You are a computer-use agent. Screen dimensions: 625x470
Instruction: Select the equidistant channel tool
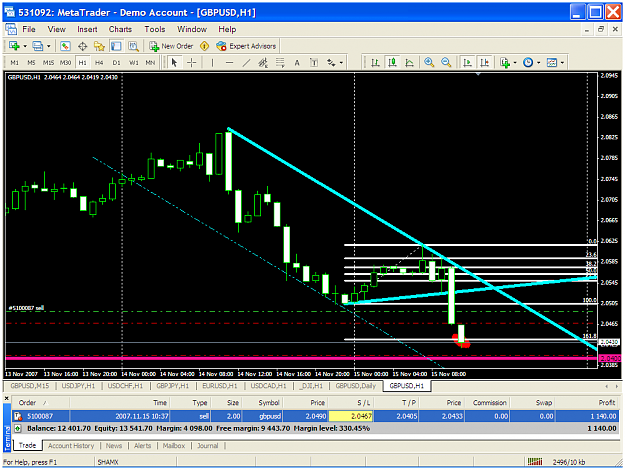point(263,63)
